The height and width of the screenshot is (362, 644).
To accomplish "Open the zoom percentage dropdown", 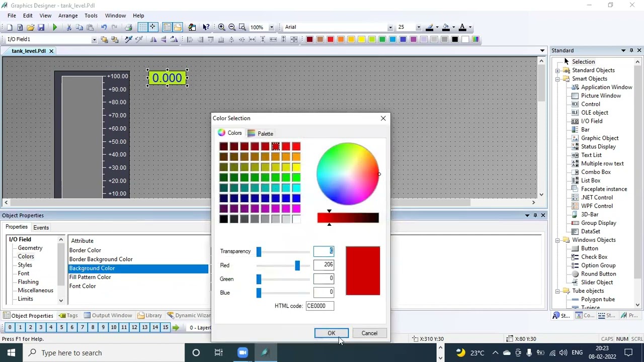I will [x=271, y=27].
